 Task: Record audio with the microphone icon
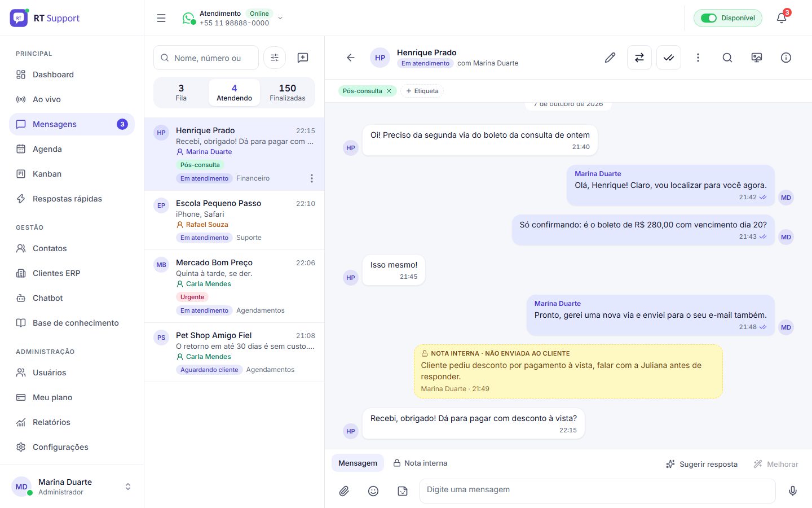point(793,491)
